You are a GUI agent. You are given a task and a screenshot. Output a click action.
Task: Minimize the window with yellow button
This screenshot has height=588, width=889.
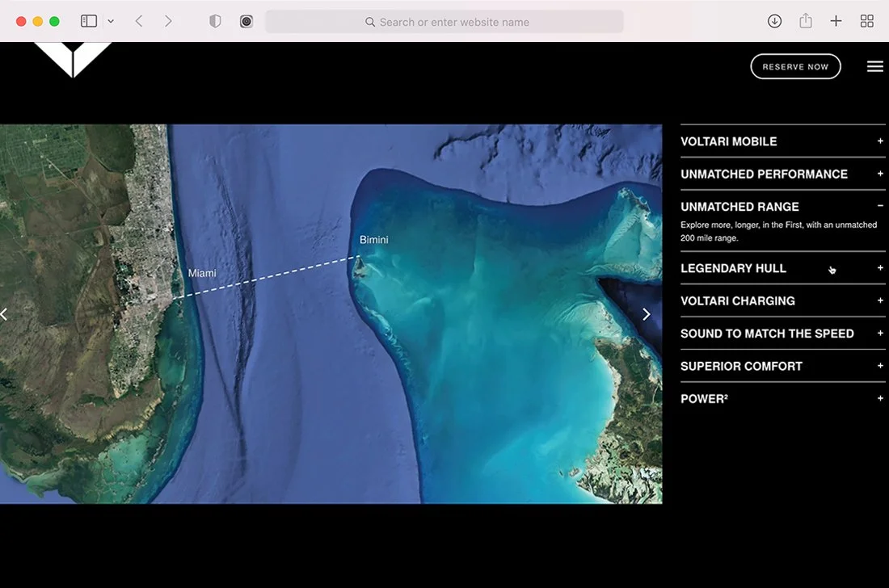click(x=37, y=22)
